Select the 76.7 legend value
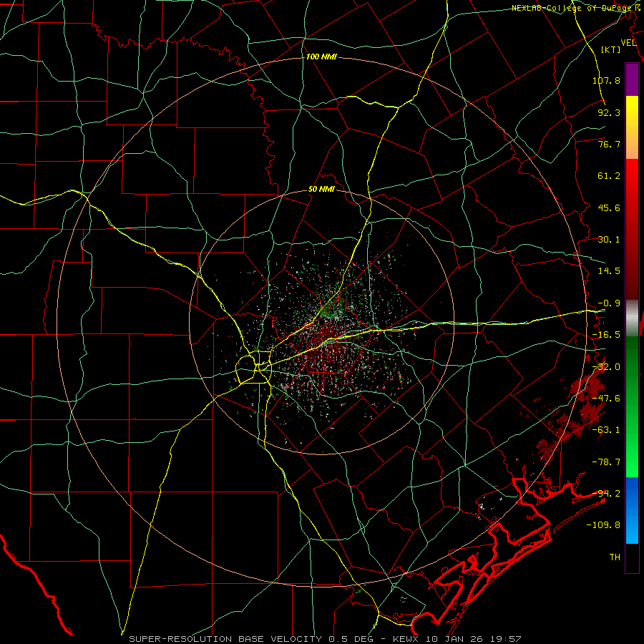Viewport: 644px width, 644px height. (x=609, y=144)
